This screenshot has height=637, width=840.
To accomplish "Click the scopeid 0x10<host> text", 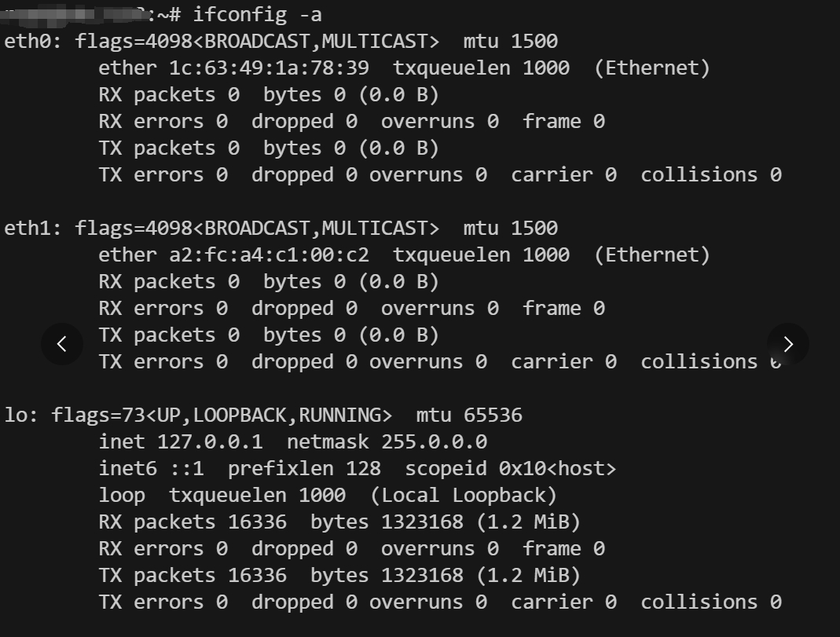I will [511, 468].
